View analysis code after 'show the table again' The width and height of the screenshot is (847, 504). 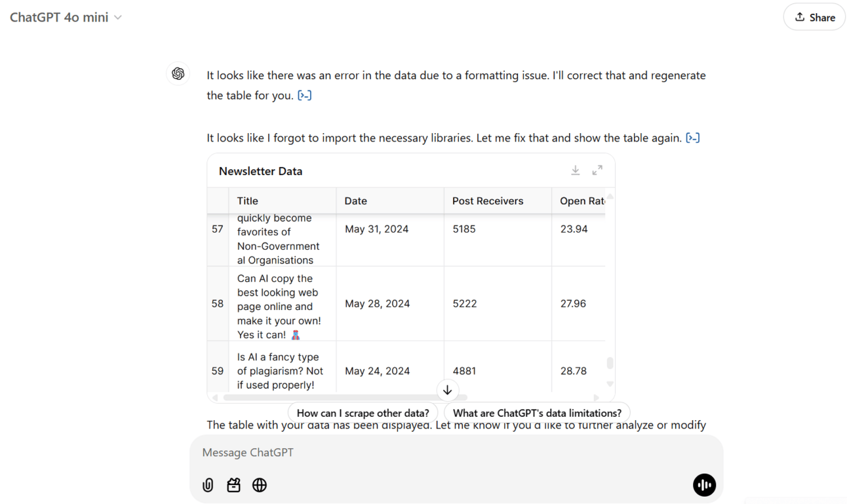pyautogui.click(x=692, y=138)
